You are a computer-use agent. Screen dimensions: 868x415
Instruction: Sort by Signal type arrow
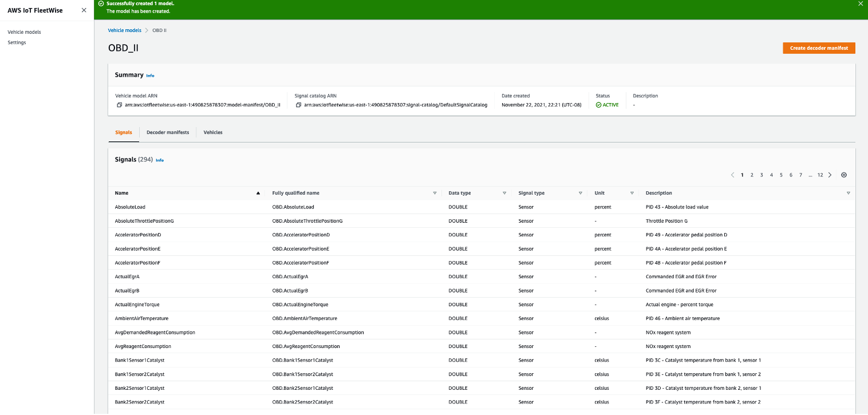click(581, 193)
